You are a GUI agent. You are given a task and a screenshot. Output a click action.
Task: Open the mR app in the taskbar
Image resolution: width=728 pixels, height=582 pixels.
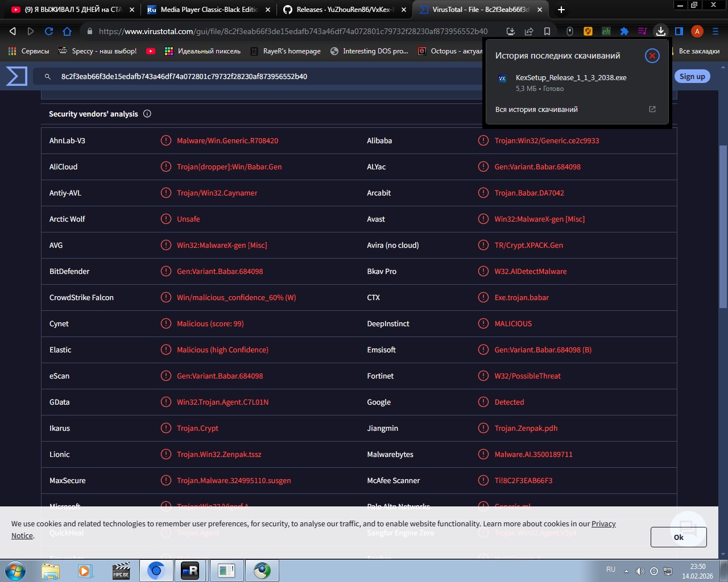pyautogui.click(x=191, y=571)
